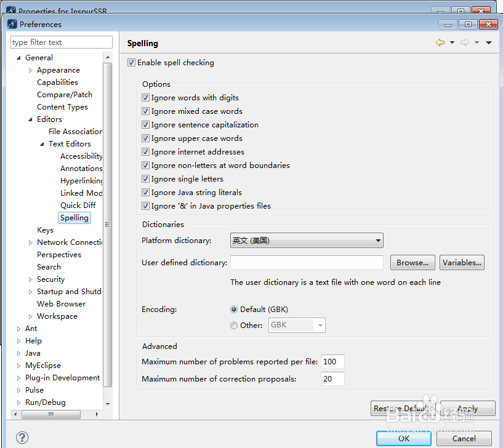503x448 pixels.
Task: Click the User defined dictionary field
Action: 307,263
